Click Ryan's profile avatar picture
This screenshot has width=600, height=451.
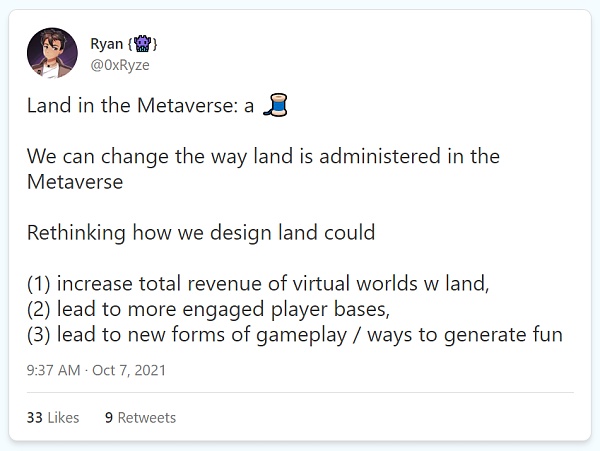pos(54,55)
